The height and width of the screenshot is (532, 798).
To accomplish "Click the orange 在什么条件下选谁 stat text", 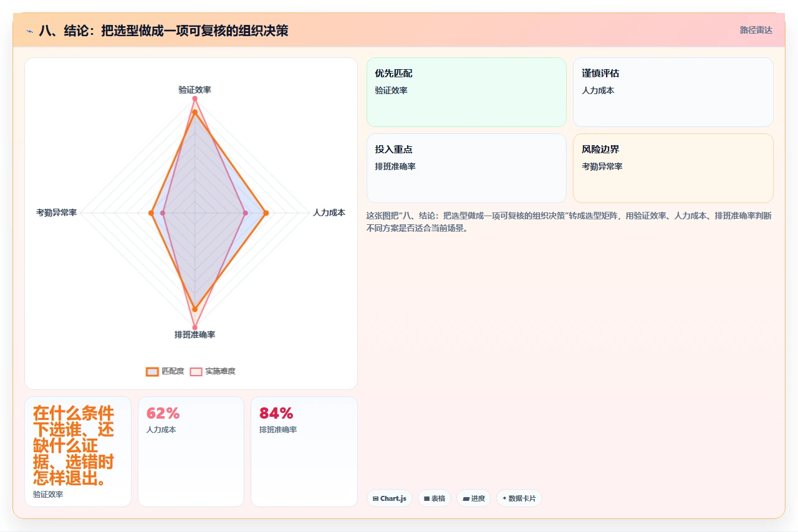I will click(x=74, y=446).
